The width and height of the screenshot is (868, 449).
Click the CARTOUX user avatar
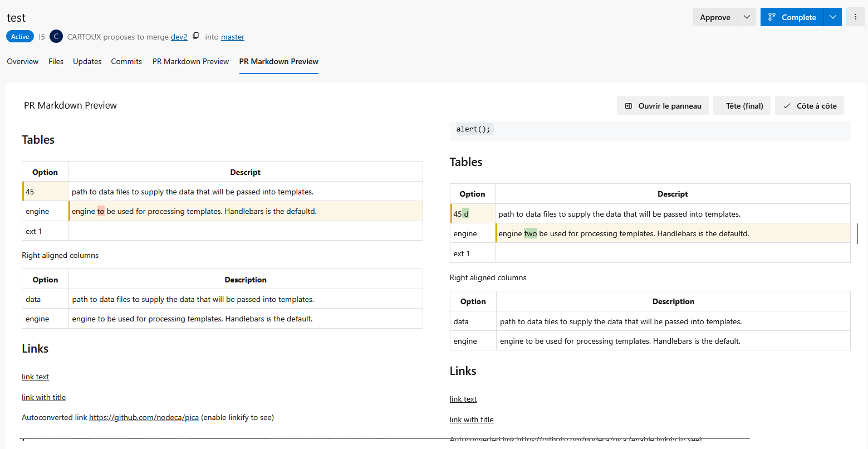coord(56,37)
